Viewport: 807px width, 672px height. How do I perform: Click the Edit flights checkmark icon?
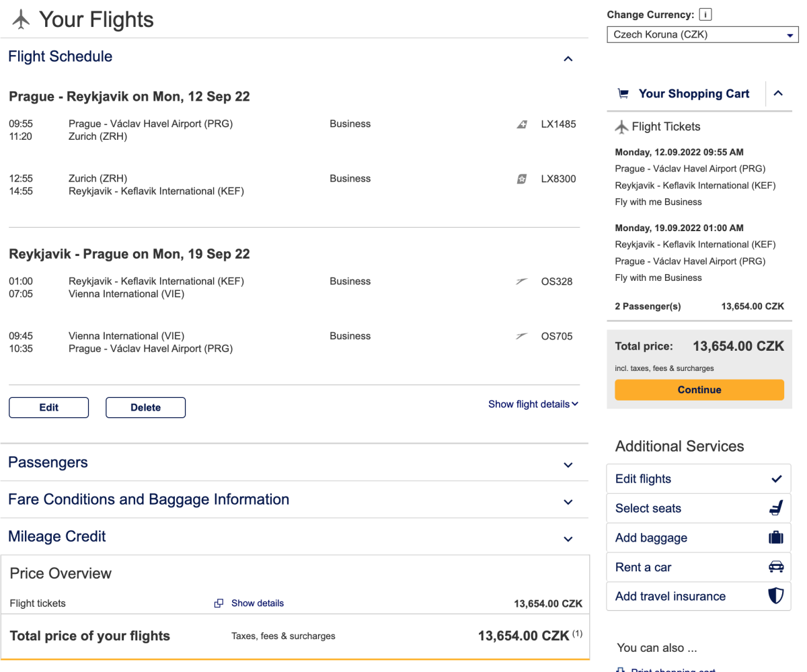click(x=776, y=479)
